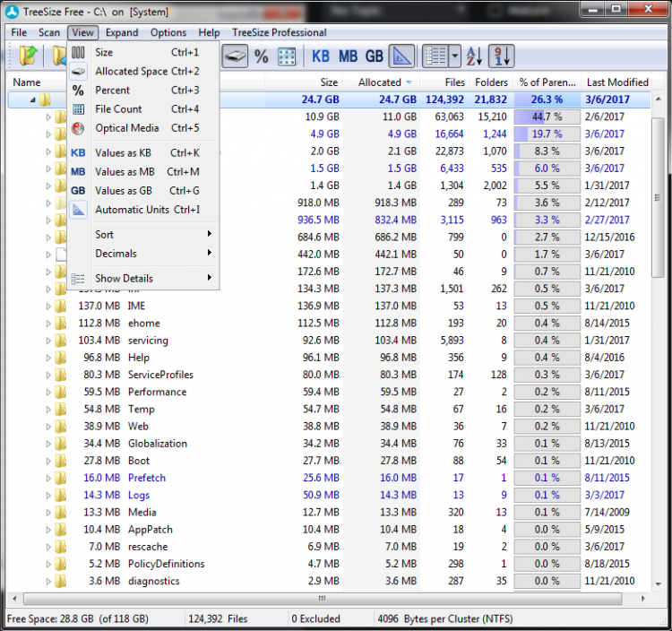Open the File menu
Image resolution: width=672 pixels, height=631 pixels.
(19, 32)
